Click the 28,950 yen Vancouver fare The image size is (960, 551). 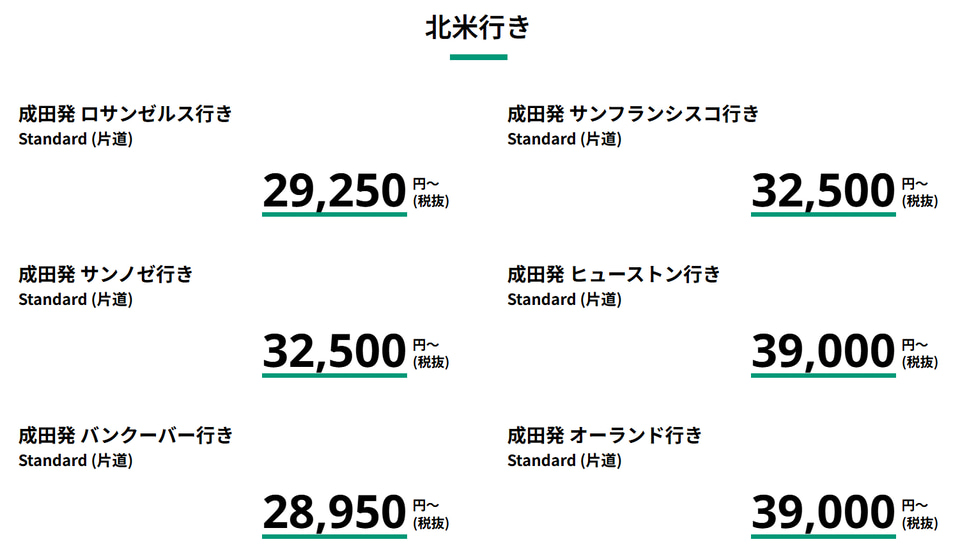(334, 513)
